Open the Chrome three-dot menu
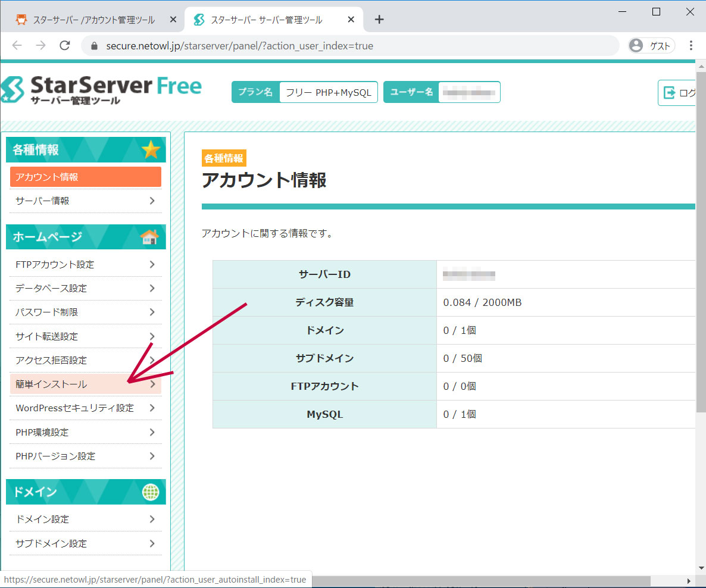This screenshot has height=588, width=706. coord(691,45)
